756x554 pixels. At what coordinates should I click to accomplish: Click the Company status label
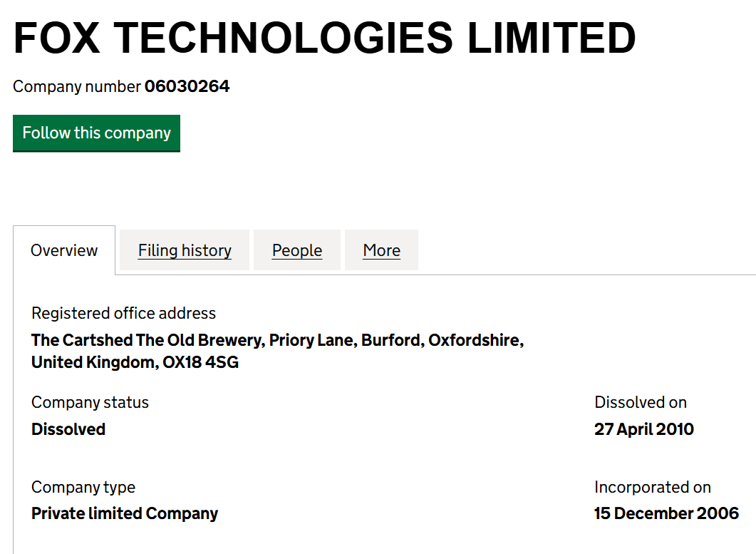90,402
